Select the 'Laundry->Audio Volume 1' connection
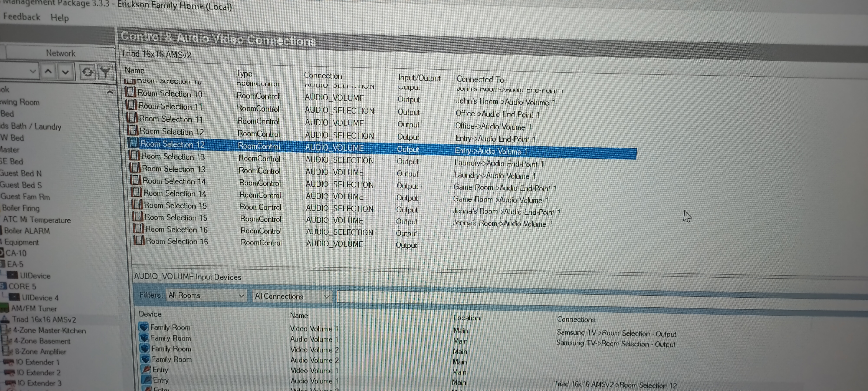 (495, 176)
